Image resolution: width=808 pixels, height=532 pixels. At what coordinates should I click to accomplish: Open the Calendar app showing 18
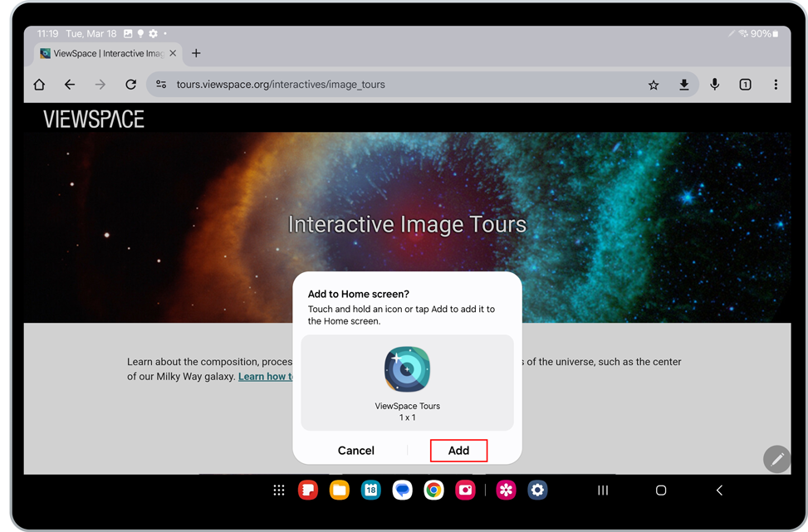(370, 491)
